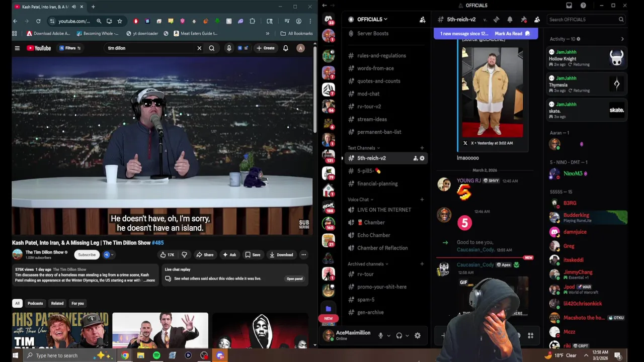The image size is (644, 362).
Task: Select the Related filter chip
Action: click(x=57, y=303)
